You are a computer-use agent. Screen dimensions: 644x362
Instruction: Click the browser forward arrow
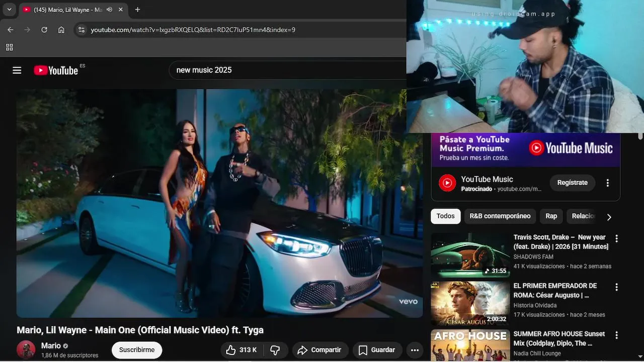point(27,30)
